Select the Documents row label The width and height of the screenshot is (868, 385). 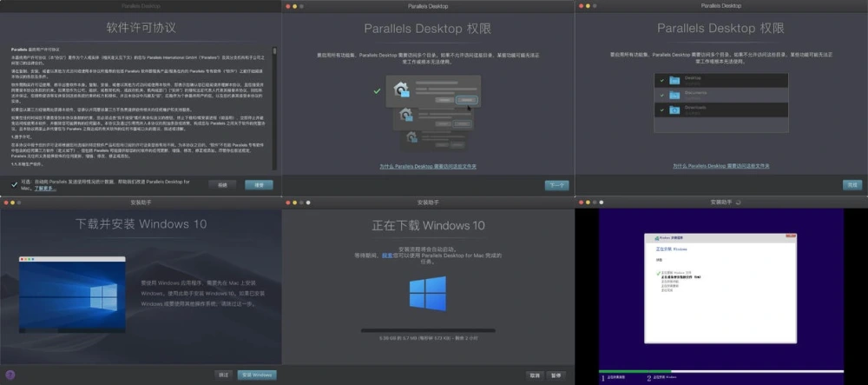click(695, 93)
